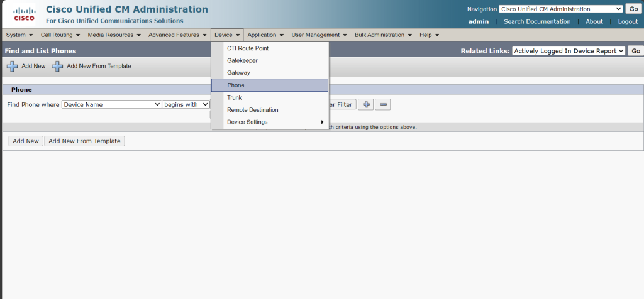Open the Navigation dropdown selector
This screenshot has width=644, height=299.
[560, 9]
